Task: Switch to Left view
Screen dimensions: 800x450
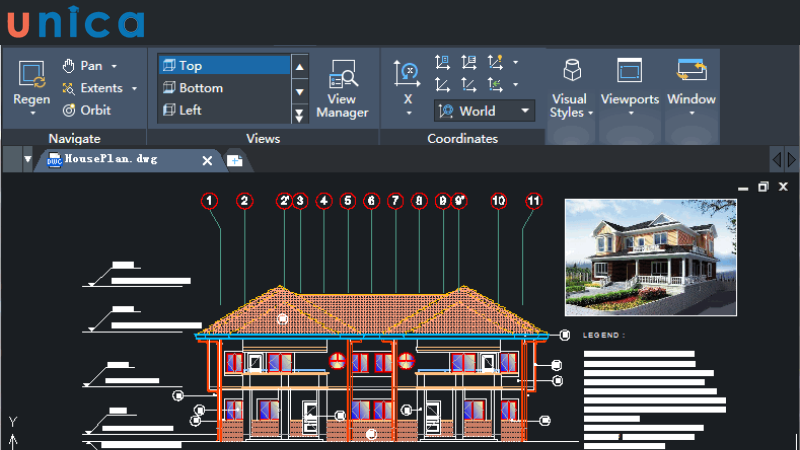Action: click(222, 110)
